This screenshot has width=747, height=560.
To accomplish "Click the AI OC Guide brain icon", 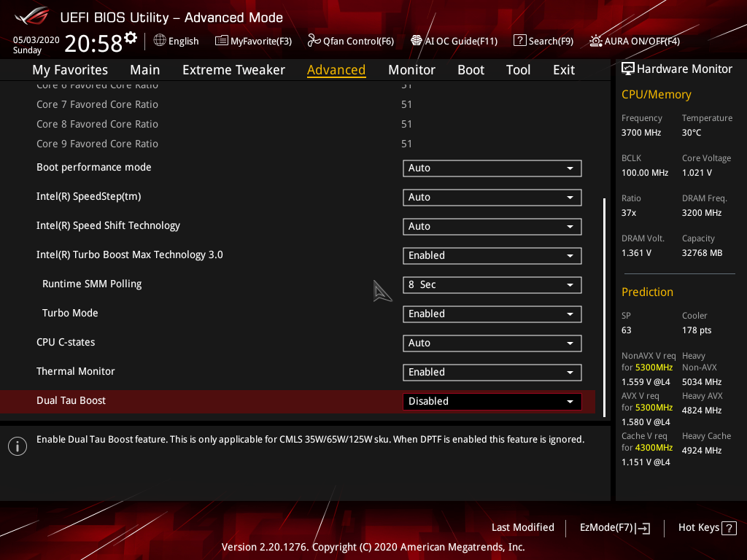I will point(417,41).
